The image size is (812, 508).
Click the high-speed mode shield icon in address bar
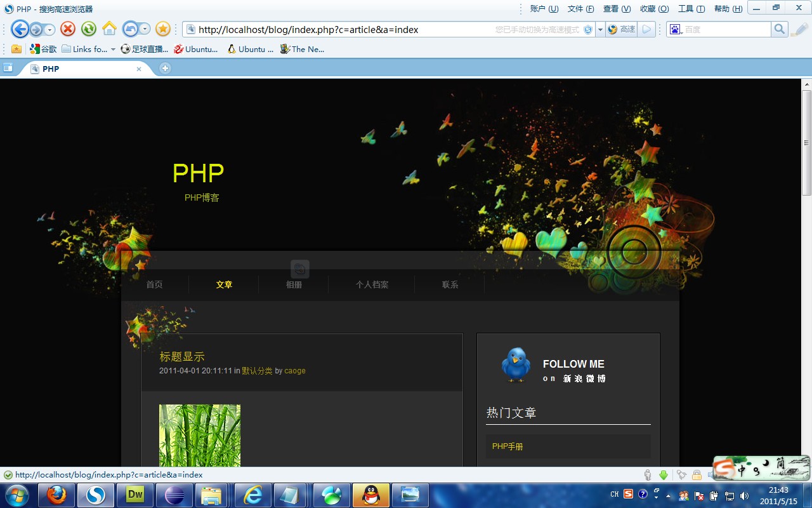pos(588,30)
